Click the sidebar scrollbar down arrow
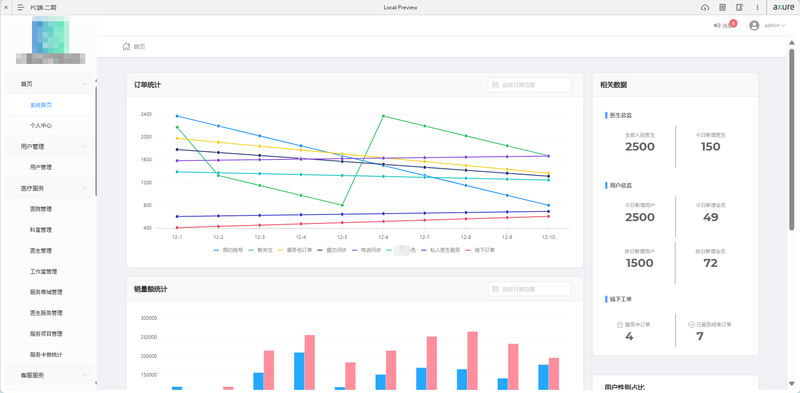The width and height of the screenshot is (800, 393). (96, 383)
